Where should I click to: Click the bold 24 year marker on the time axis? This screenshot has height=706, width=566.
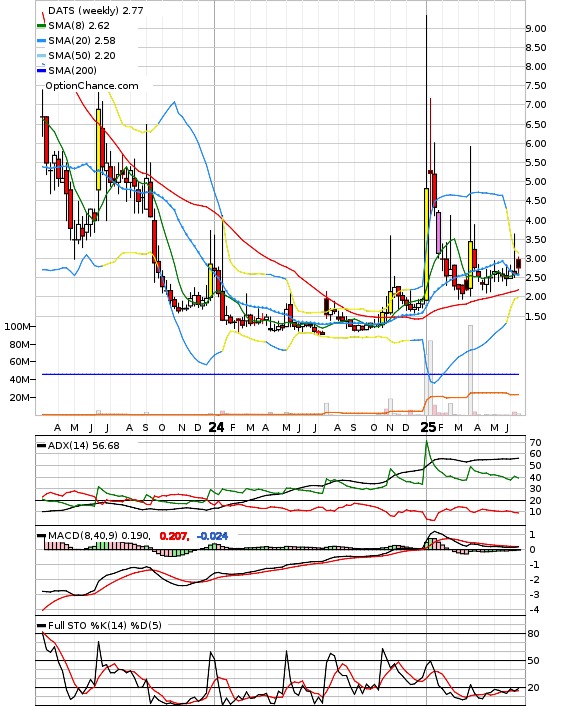pyautogui.click(x=216, y=427)
